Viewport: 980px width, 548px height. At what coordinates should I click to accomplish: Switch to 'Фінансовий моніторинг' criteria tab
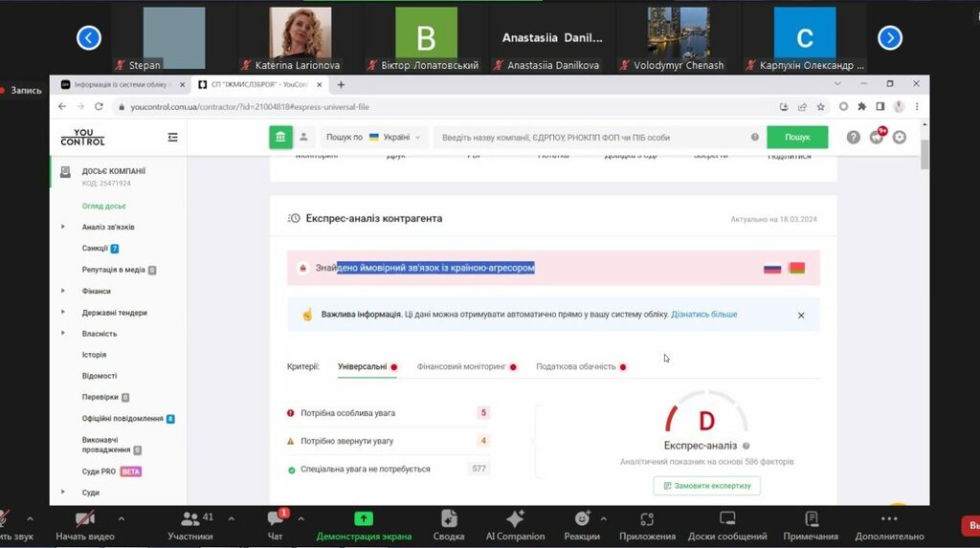click(x=461, y=366)
